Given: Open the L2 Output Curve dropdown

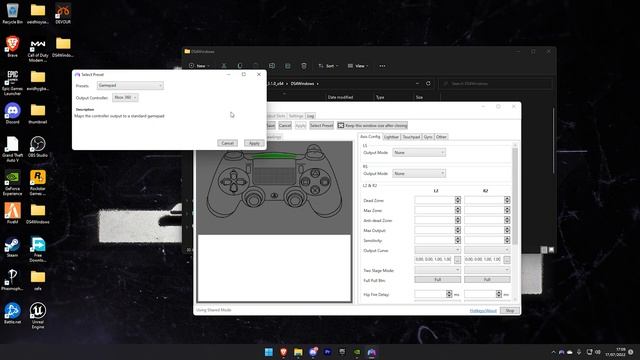Looking at the screenshot, I should click(438, 250).
